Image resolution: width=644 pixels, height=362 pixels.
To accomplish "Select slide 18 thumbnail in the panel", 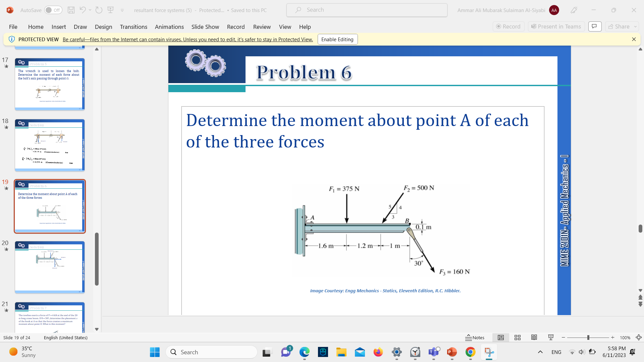I will pos(50,145).
